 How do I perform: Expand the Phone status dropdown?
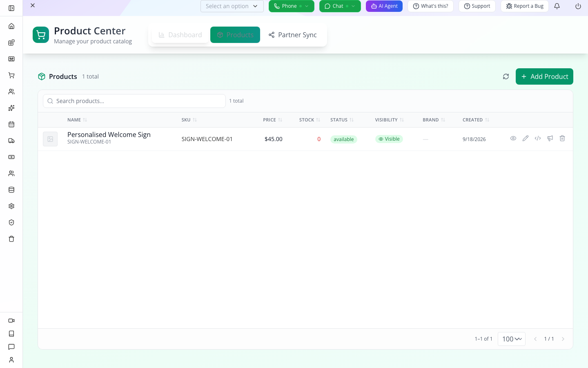point(292,6)
